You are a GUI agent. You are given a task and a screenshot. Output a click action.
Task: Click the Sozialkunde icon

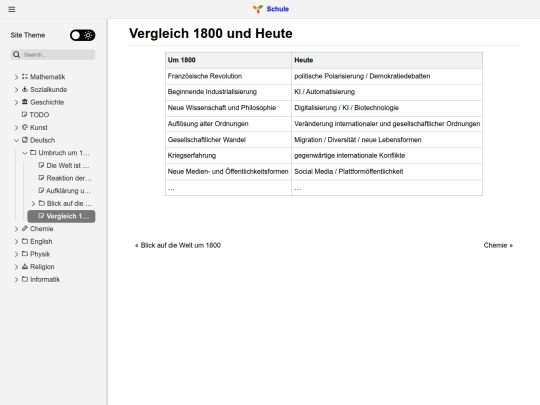(25, 89)
